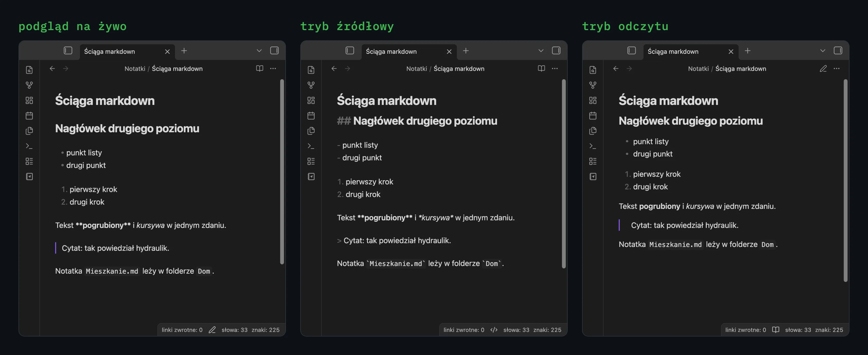Open tab list chevron in source mode window
The width and height of the screenshot is (868, 355).
[541, 51]
